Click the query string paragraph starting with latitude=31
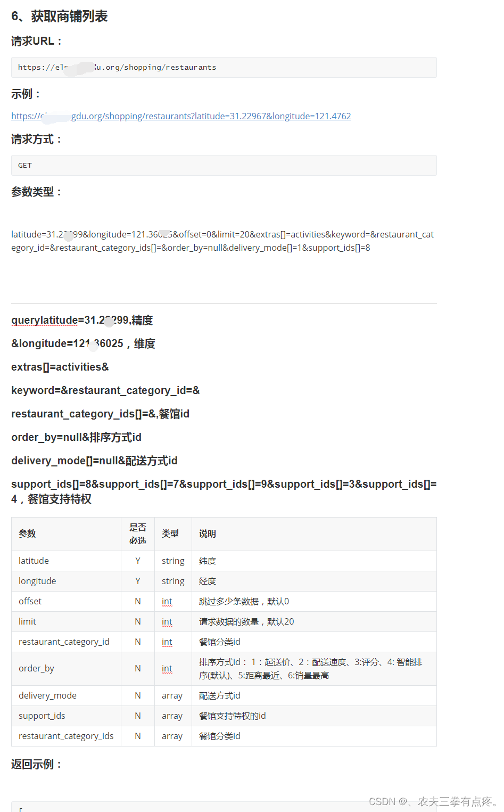This screenshot has width=504, height=812. [222, 241]
